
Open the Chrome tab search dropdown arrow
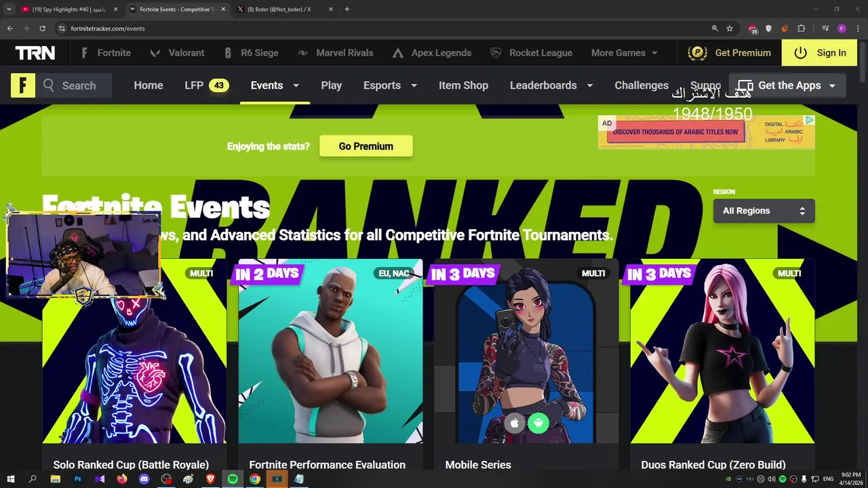click(9, 9)
